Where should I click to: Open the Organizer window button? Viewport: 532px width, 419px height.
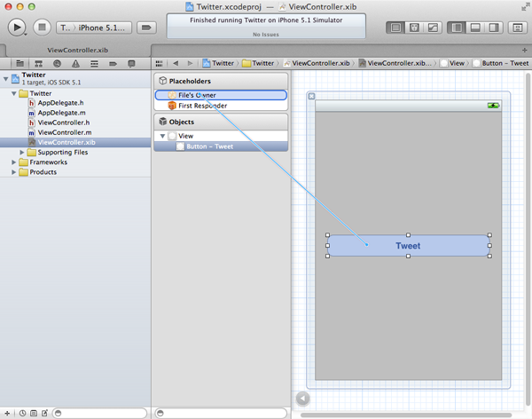(518, 28)
